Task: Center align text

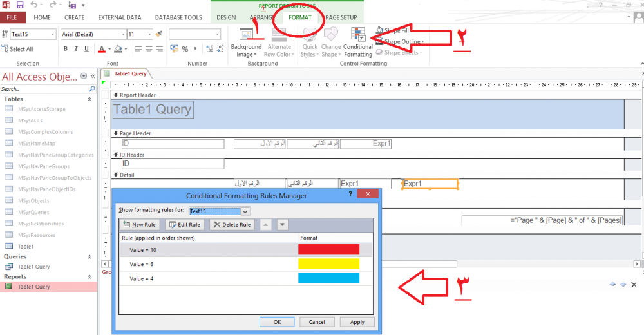Action: [x=149, y=49]
